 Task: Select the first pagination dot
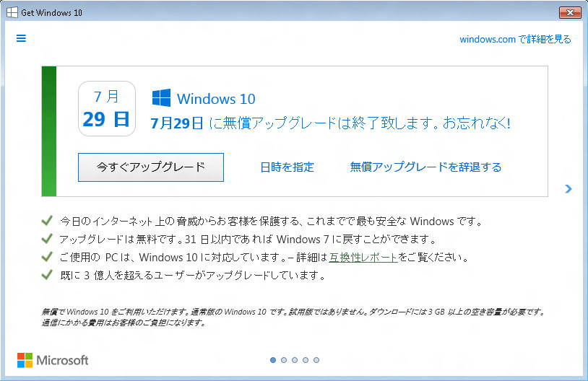click(x=273, y=359)
